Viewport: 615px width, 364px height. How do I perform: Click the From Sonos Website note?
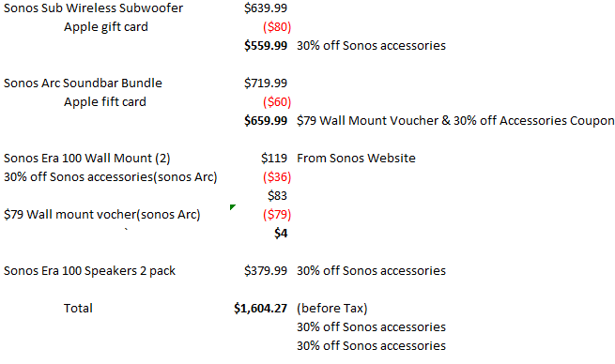point(356,158)
